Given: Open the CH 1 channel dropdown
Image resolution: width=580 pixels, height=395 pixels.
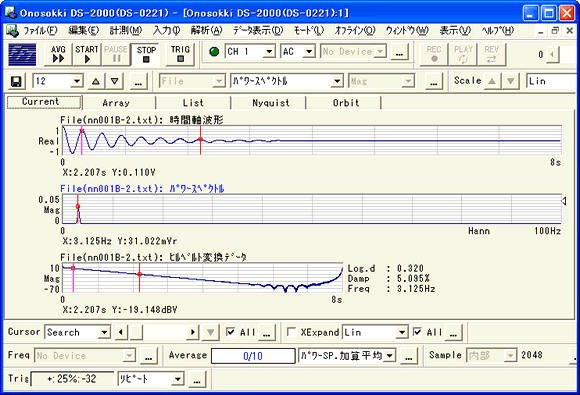Looking at the screenshot, I should point(269,51).
